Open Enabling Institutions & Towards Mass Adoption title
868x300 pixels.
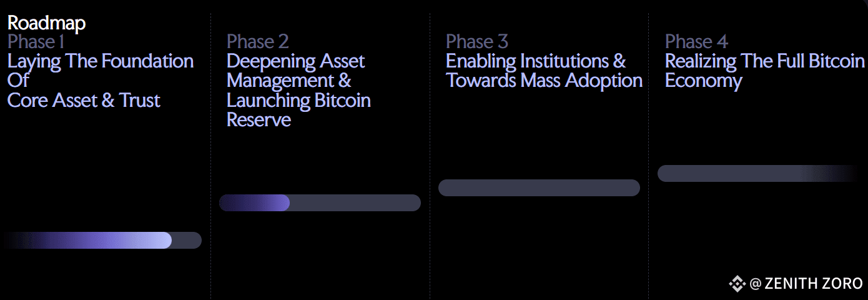point(544,71)
